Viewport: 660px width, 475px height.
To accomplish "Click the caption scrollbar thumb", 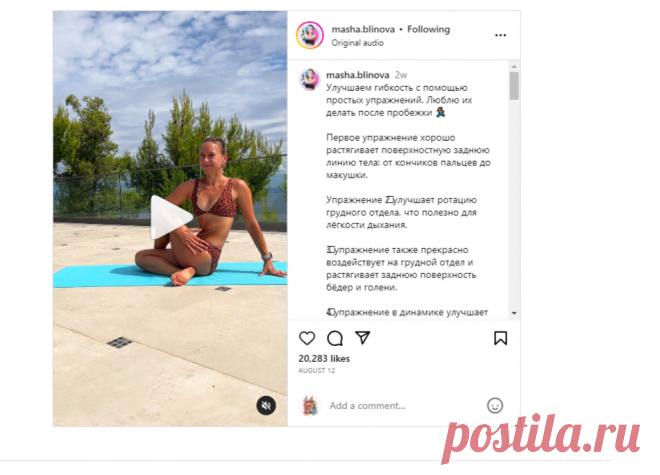I will point(514,86).
